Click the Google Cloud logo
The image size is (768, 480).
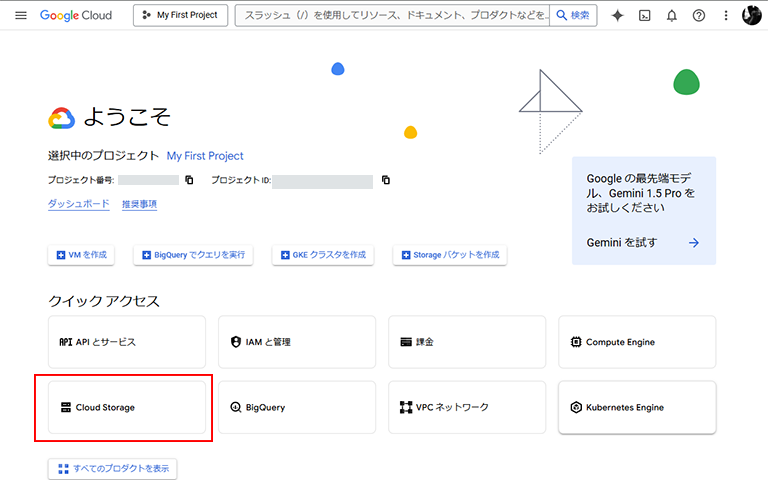76,15
